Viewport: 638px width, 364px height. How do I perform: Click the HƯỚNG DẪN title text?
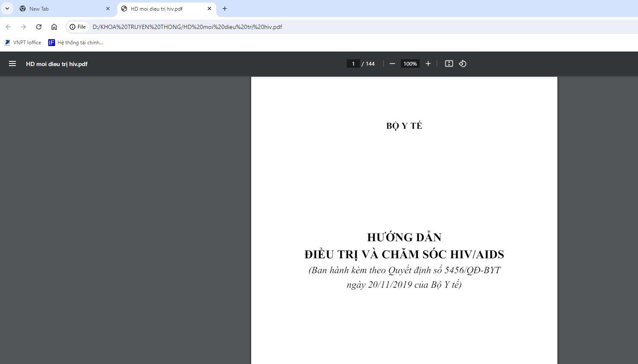tap(404, 237)
